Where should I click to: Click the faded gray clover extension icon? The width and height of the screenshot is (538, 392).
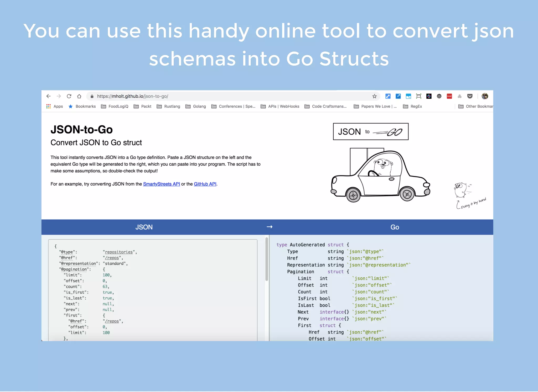(459, 96)
